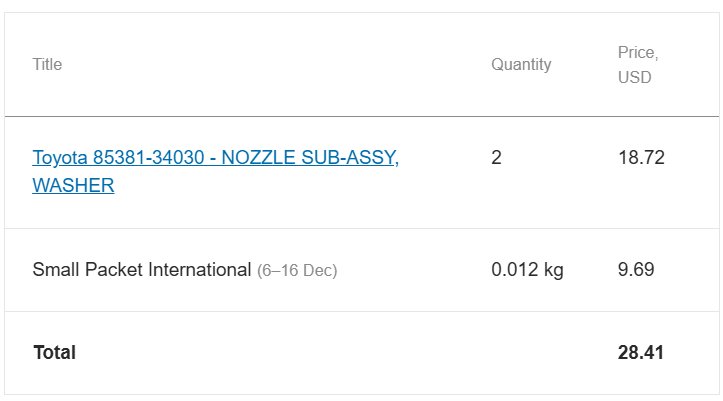The image size is (723, 401).
Task: Click the delivery date range 6–16 Dec
Action: coord(297,271)
